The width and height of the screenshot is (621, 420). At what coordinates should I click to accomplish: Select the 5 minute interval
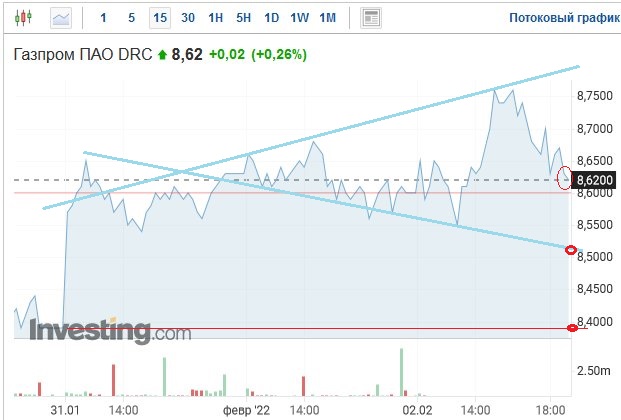coord(131,18)
